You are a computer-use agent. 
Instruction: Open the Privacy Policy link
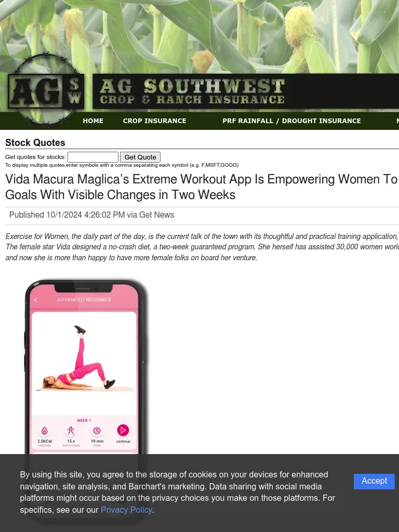(x=126, y=510)
